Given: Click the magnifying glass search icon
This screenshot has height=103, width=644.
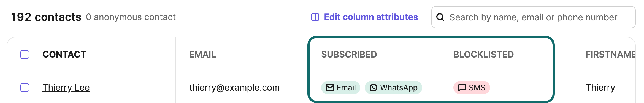Looking at the screenshot, I should coord(440,17).
